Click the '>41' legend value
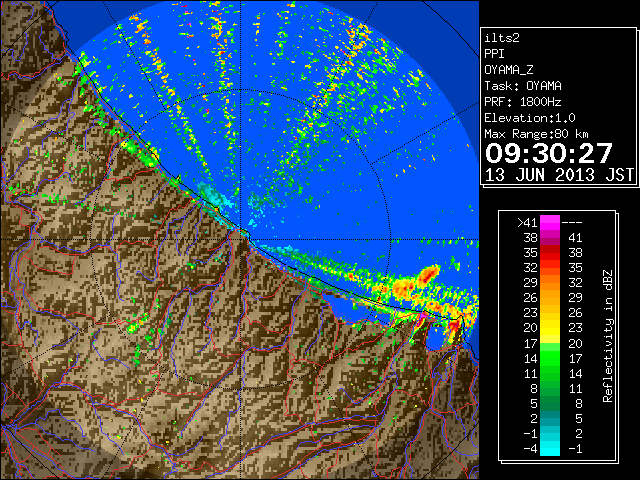The image size is (640, 480). pos(527,222)
